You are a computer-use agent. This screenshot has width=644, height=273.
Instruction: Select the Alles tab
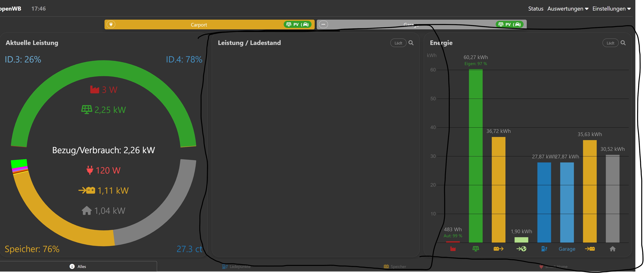78,266
